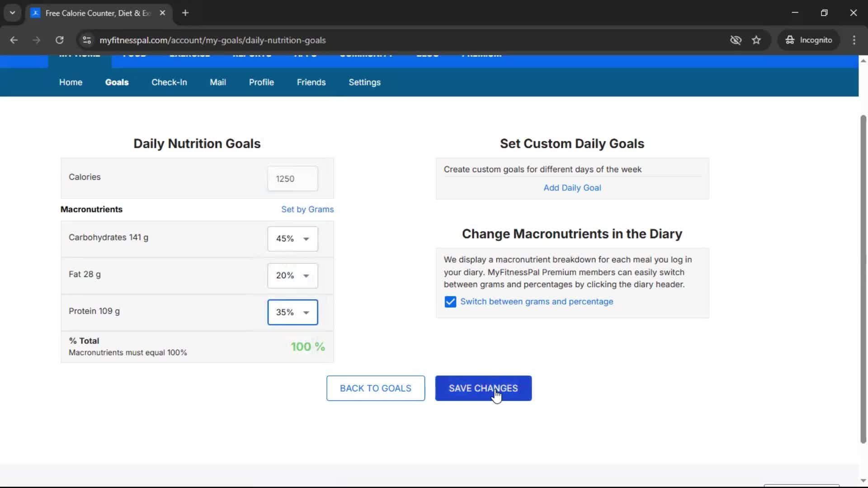The image size is (868, 488).
Task: Open the Fat 20% dropdown
Action: click(292, 276)
